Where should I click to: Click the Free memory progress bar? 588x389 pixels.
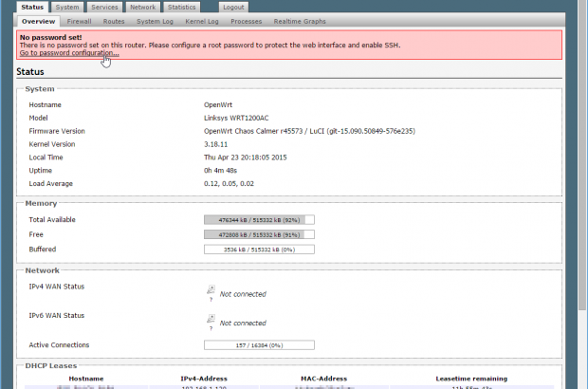tap(259, 234)
